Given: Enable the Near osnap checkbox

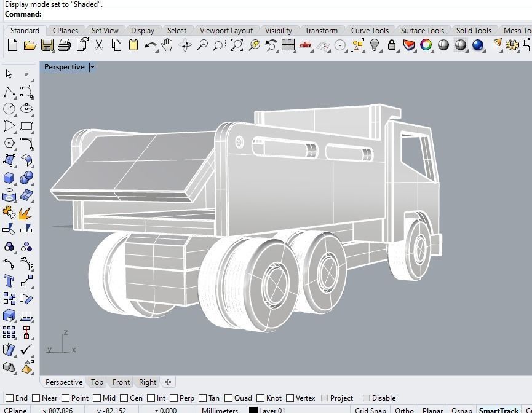Looking at the screenshot, I should 36,398.
